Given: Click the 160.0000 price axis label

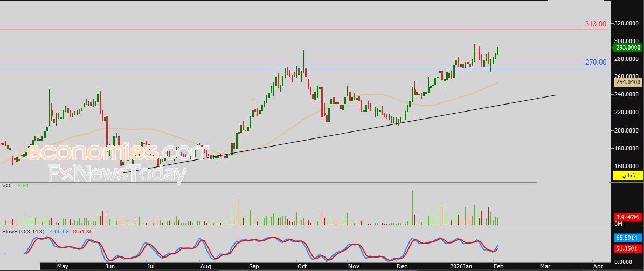Looking at the screenshot, I should [627, 166].
